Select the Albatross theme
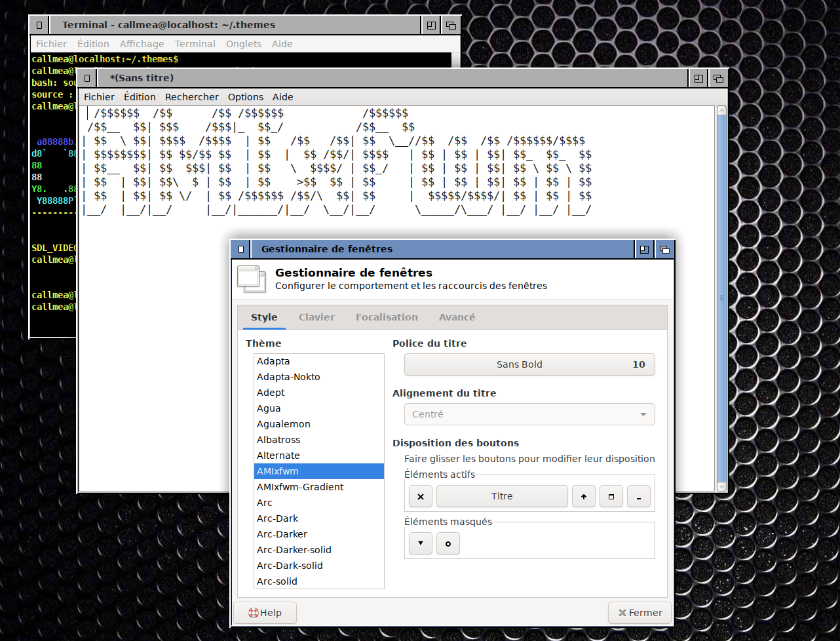The image size is (840, 641). (319, 440)
